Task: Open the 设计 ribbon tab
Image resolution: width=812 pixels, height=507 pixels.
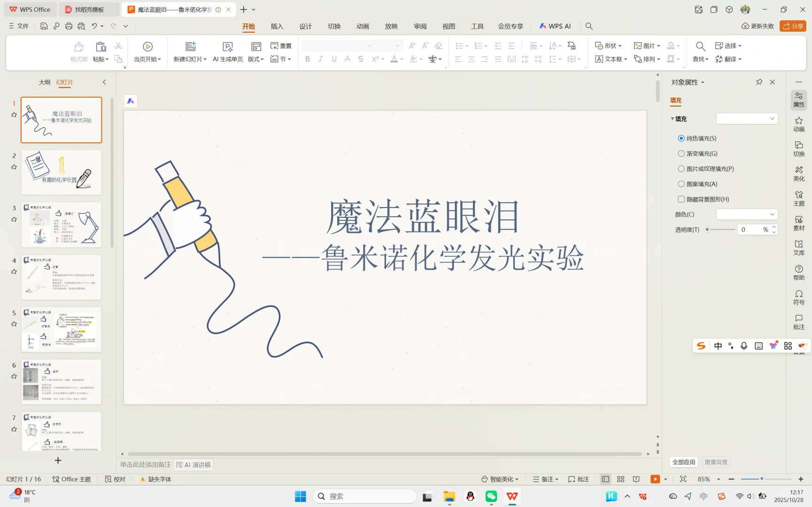Action: tap(305, 26)
